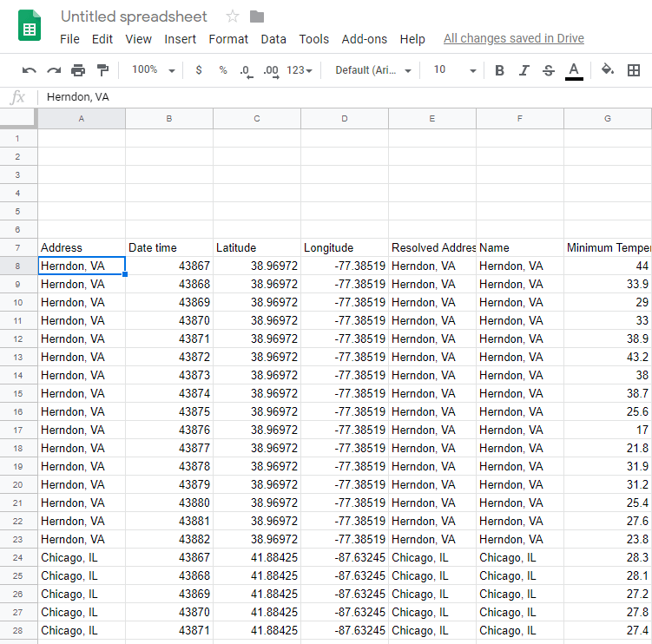
Task: Click the move to folder icon
Action: [x=256, y=16]
